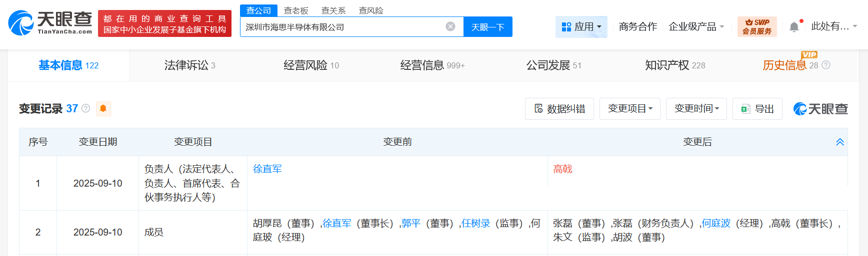Click the 变更项目 column header
868x256 pixels.
point(193,142)
